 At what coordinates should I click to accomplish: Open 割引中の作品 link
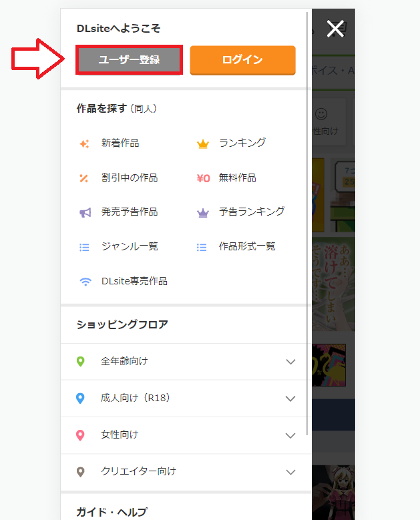130,178
